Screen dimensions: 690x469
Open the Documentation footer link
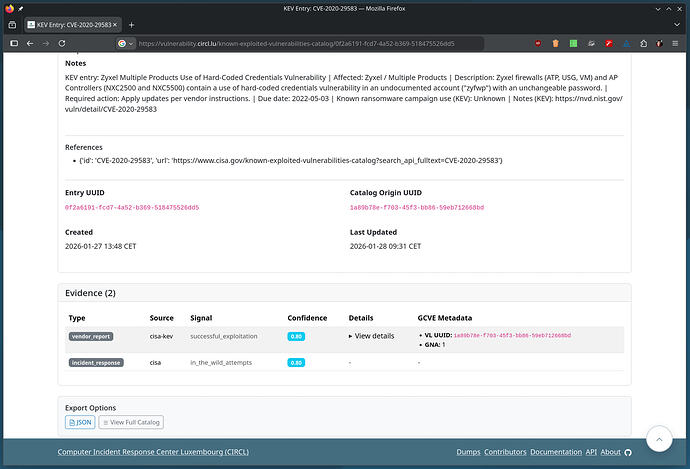556,452
